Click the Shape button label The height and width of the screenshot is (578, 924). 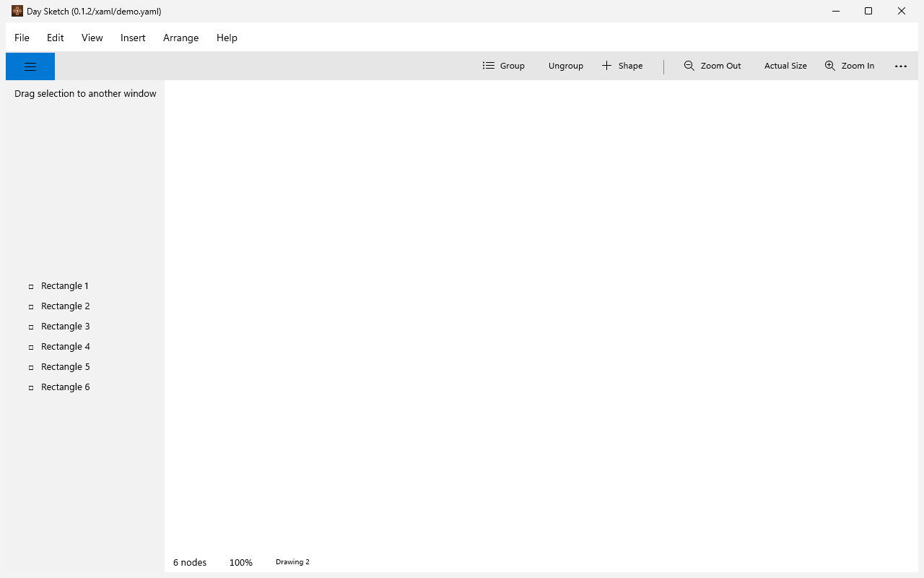pos(631,66)
